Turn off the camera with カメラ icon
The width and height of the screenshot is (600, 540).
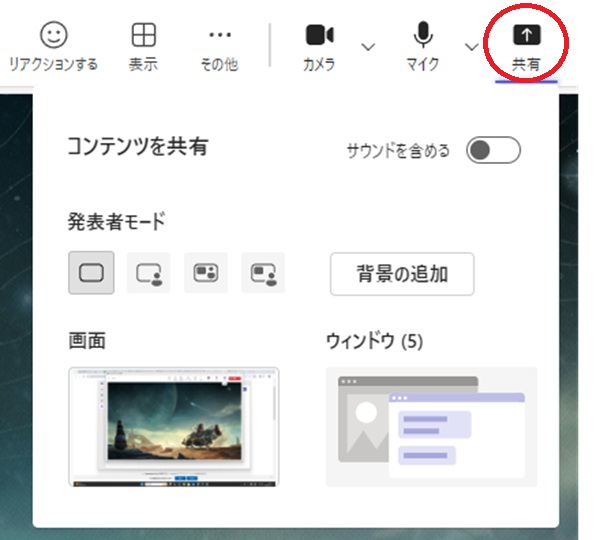tap(319, 35)
